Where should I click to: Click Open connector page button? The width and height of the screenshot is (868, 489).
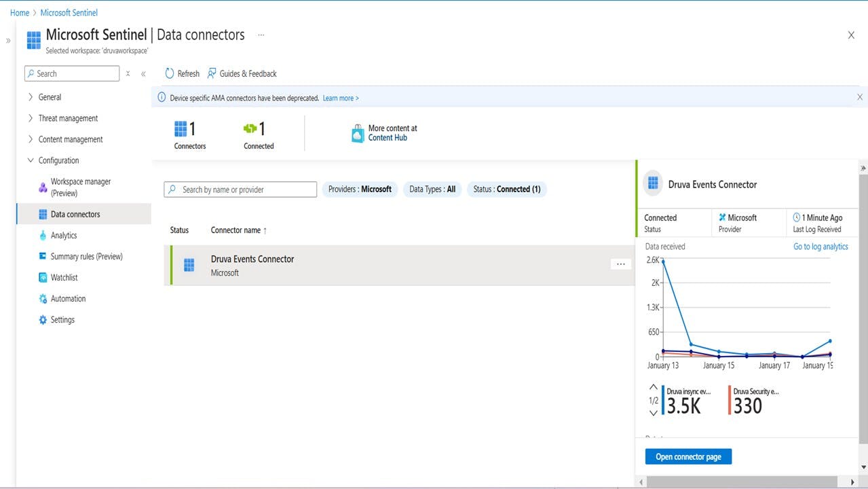688,457
